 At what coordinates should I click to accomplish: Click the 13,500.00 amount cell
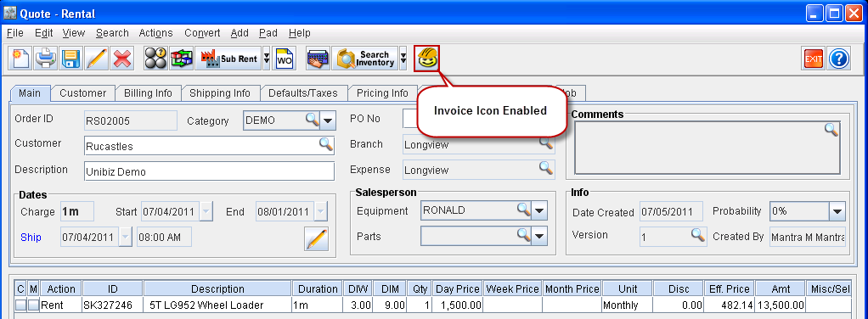(781, 305)
